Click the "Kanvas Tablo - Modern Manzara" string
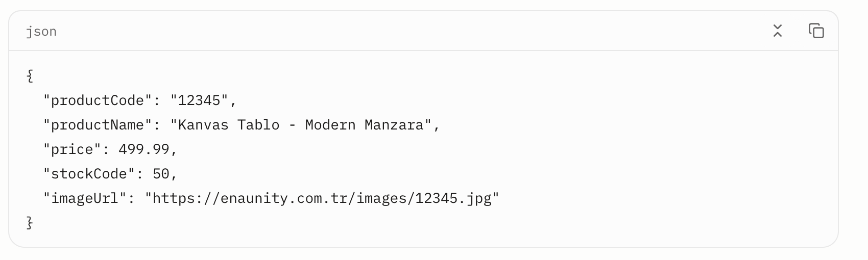Viewport: 868px width, 260px height. point(301,125)
